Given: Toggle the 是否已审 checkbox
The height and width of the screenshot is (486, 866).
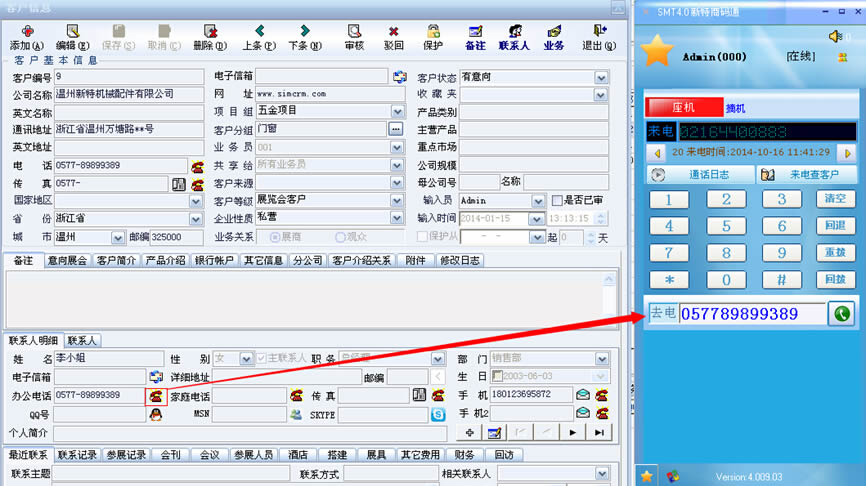Looking at the screenshot, I should 557,201.
